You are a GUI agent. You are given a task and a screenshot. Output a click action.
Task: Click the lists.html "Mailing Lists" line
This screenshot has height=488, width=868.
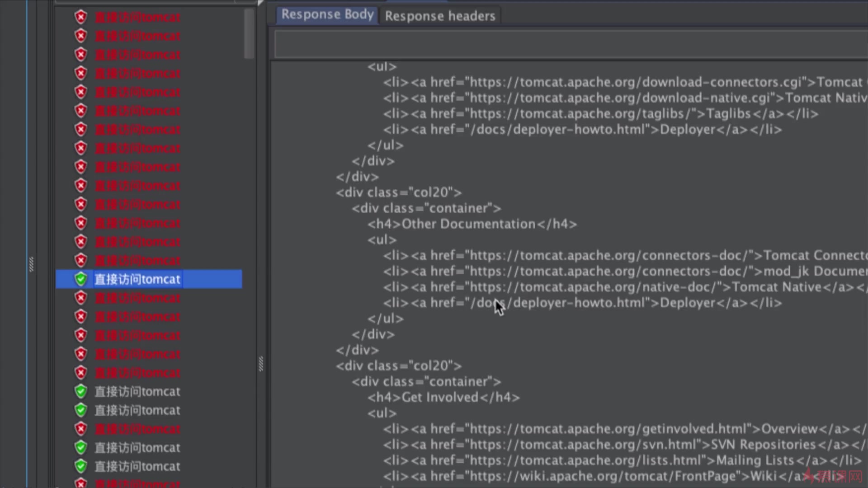622,460
